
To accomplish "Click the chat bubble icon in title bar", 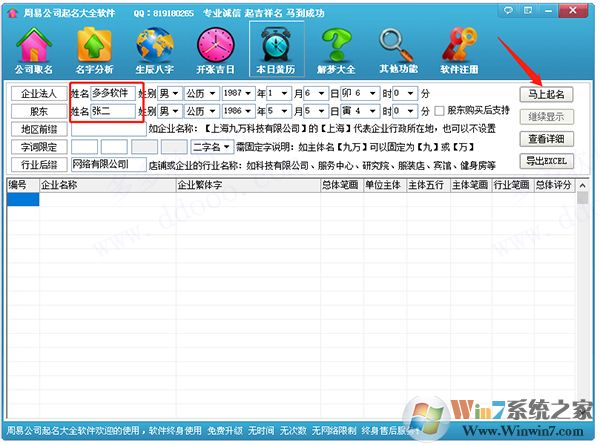I will pos(508,11).
